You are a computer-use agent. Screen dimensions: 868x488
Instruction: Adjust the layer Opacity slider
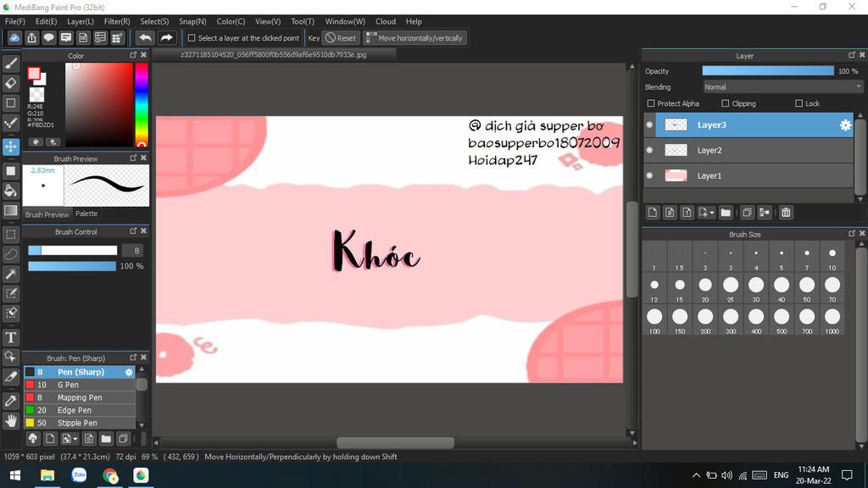click(x=768, y=71)
